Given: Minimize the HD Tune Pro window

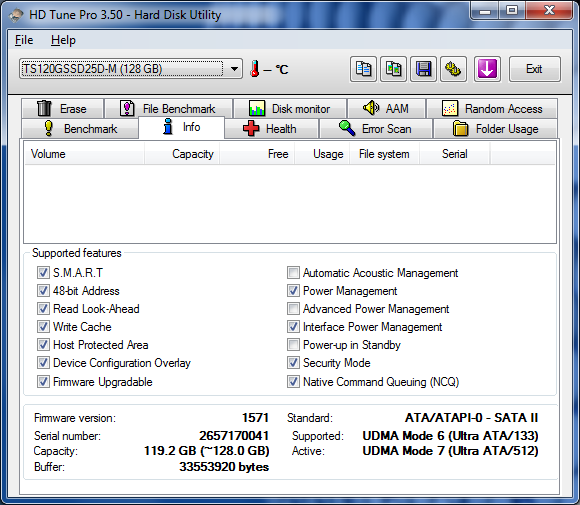Looking at the screenshot, I should pos(485,11).
